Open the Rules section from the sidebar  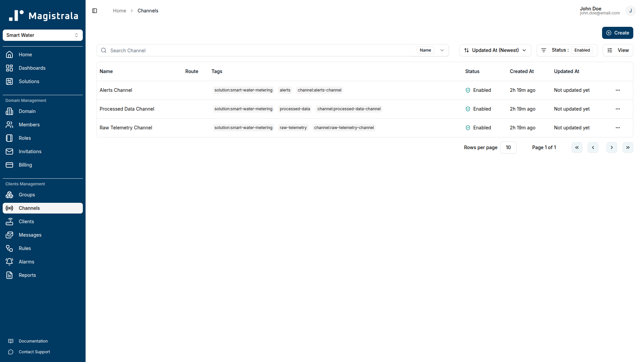tap(24, 248)
